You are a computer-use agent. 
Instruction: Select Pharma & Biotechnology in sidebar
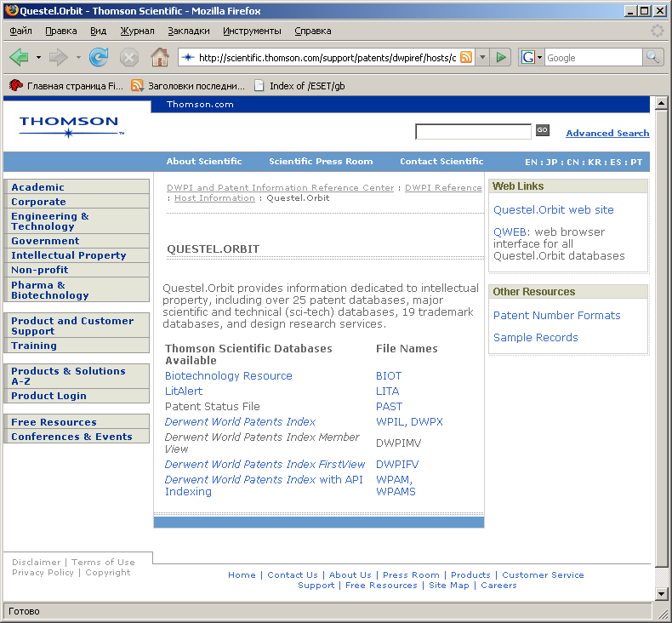pyautogui.click(x=77, y=290)
